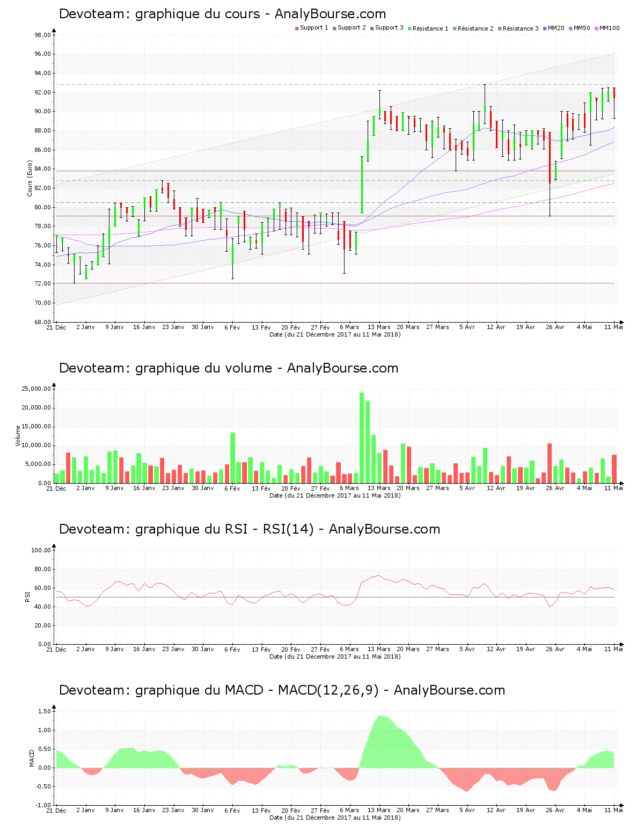Click '26 Avr' on the volume chart axis

(555, 488)
